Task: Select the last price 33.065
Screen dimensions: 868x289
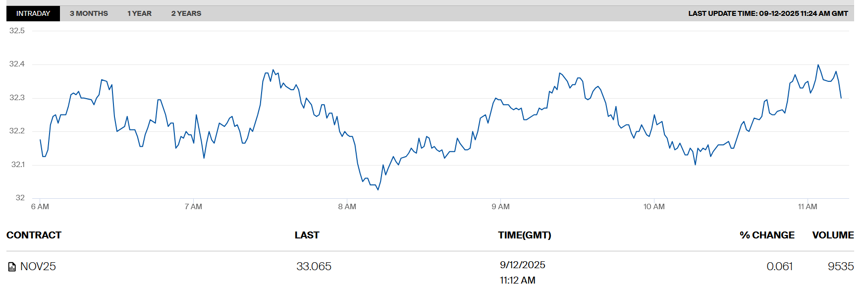Action: point(314,267)
